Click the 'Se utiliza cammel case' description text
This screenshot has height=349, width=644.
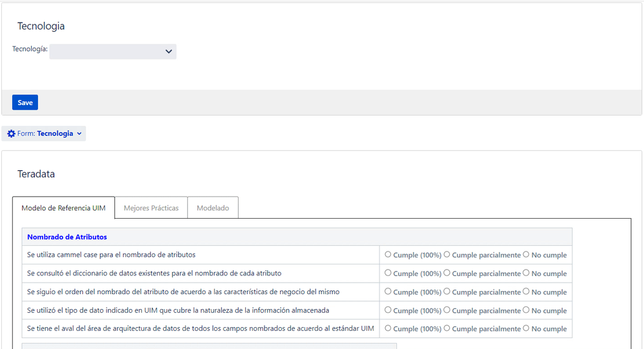(x=111, y=255)
